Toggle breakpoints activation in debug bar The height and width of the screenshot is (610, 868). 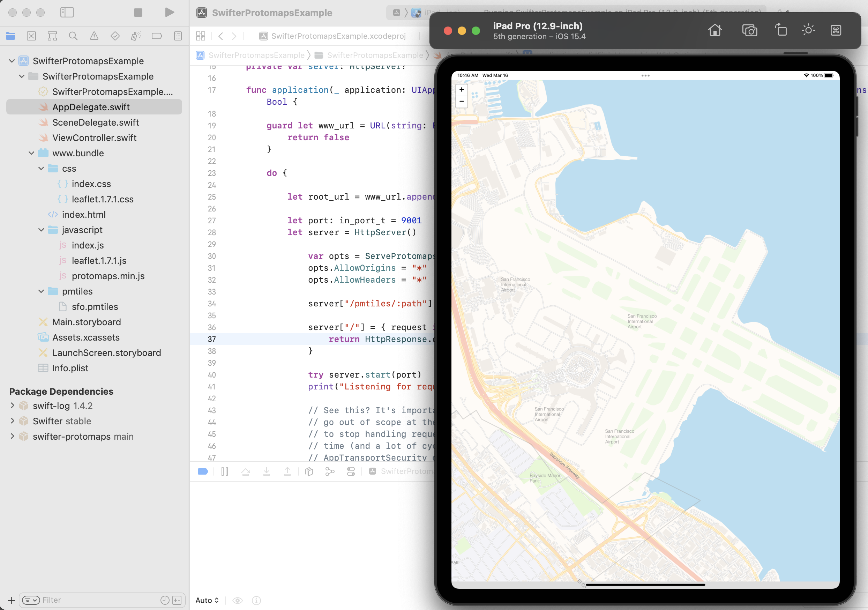coord(203,471)
